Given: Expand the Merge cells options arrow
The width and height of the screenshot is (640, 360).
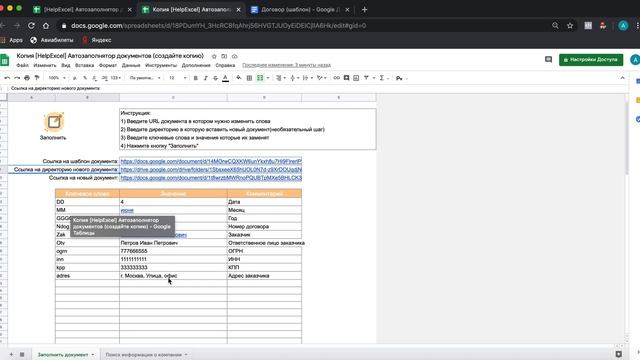Looking at the screenshot, I should (268, 78).
